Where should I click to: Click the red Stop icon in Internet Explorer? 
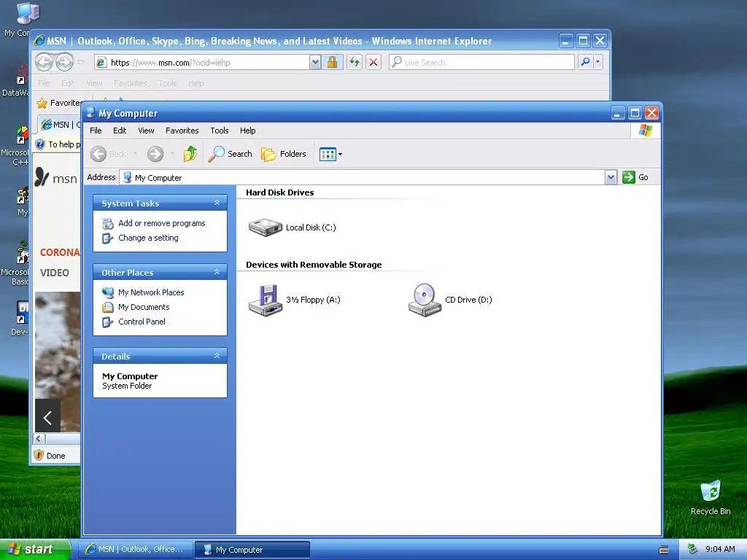(x=373, y=63)
